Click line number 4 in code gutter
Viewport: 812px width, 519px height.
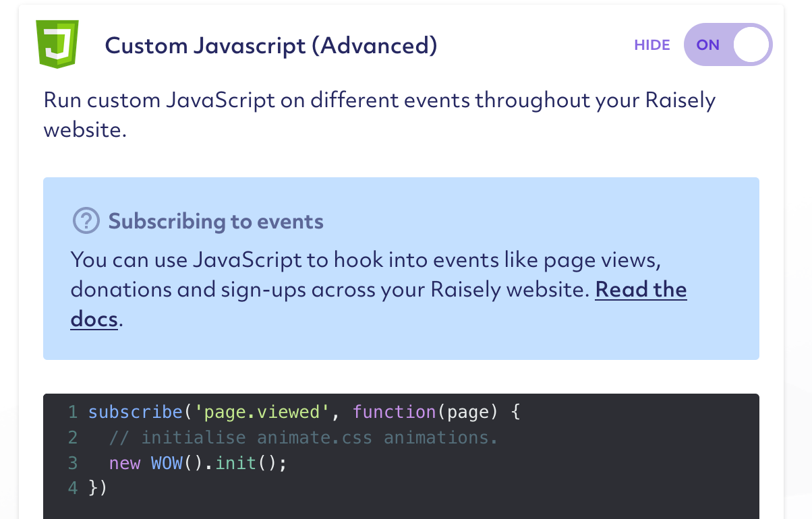(x=73, y=488)
